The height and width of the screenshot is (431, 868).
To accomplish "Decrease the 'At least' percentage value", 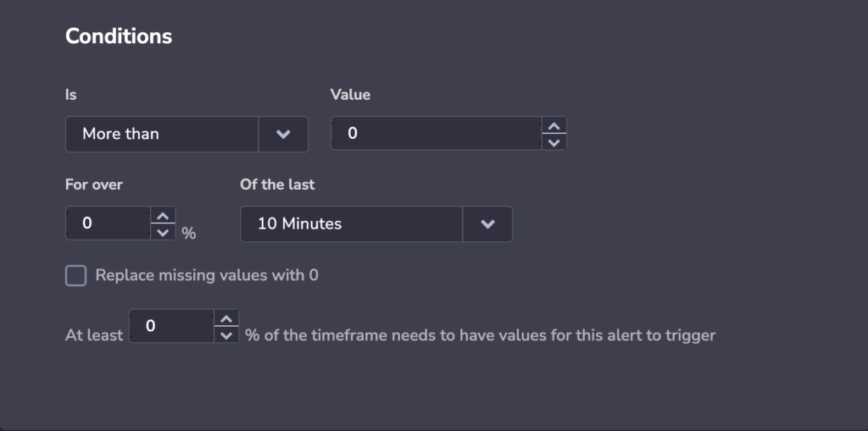I will click(225, 334).
